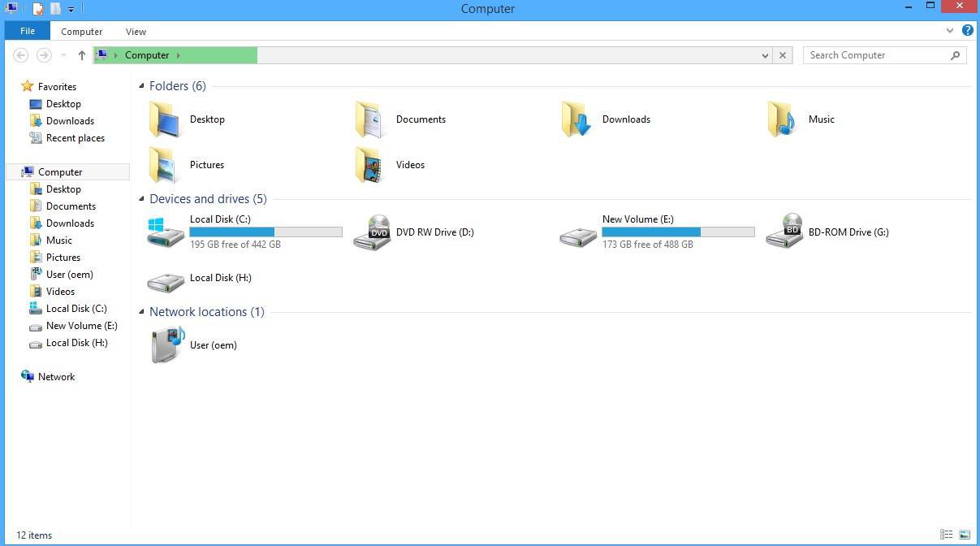Click the magnifier search icon
Viewport: 980px width, 546px height.
pyautogui.click(x=955, y=55)
